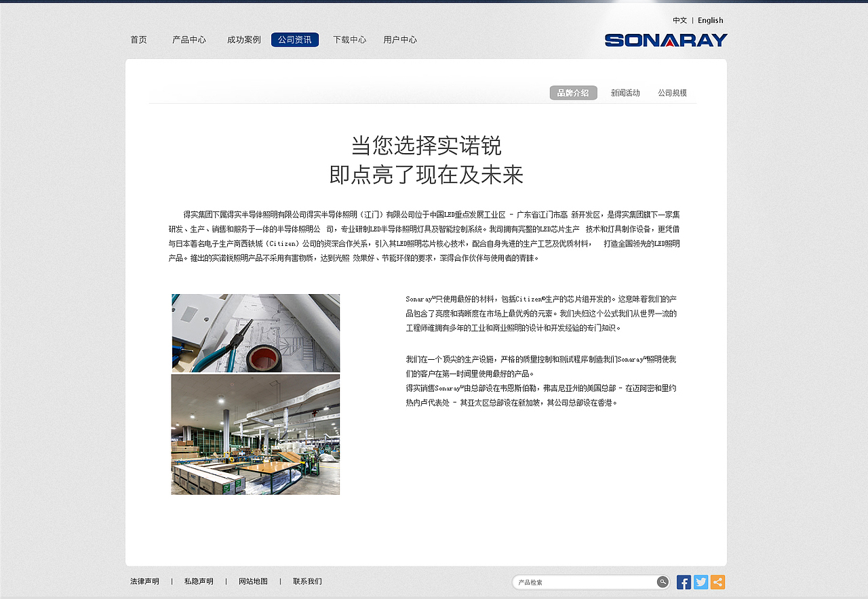Viewport: 868px width, 599px height.
Task: Open the 网站地图 footer link
Action: (x=253, y=581)
